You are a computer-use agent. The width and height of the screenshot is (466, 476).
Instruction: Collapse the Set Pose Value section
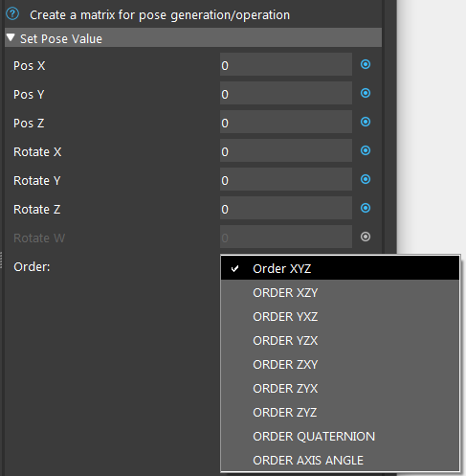point(11,38)
